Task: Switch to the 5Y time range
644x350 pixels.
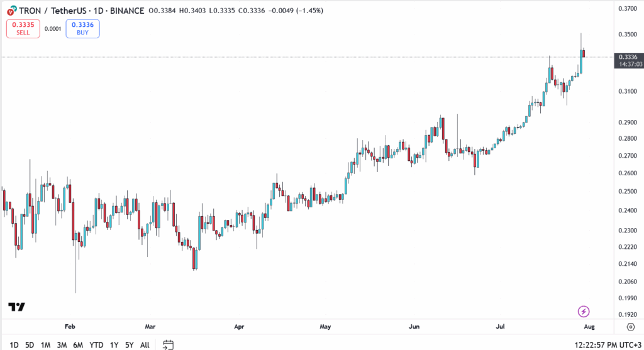Action: point(129,345)
